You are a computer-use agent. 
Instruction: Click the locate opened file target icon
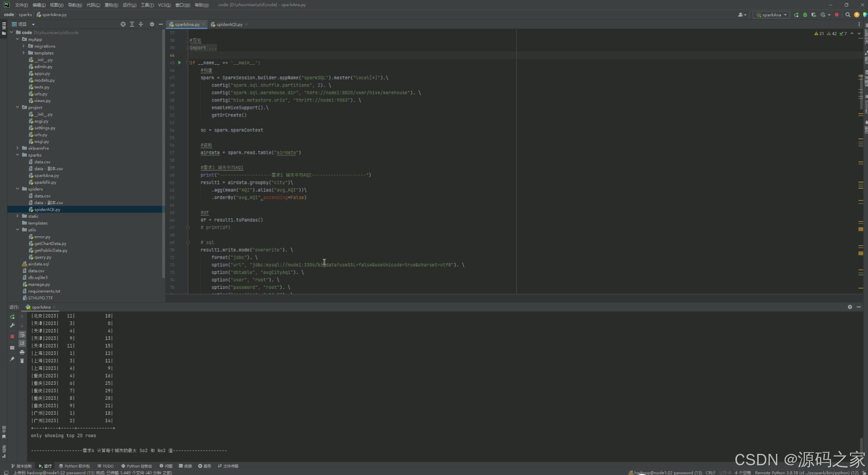123,24
